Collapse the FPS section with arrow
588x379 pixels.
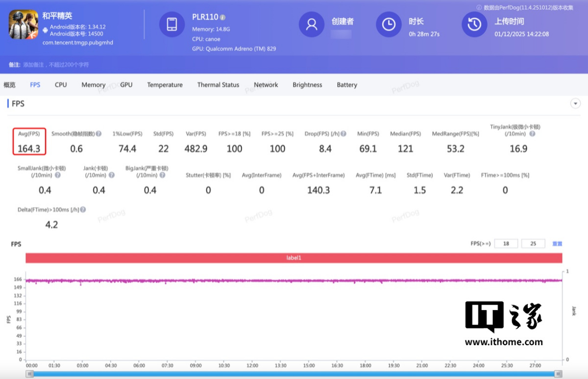576,103
